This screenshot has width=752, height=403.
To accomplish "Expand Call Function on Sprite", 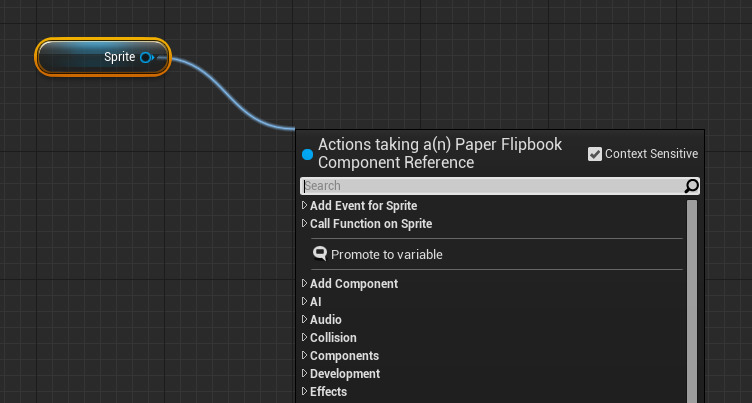I will pos(370,224).
